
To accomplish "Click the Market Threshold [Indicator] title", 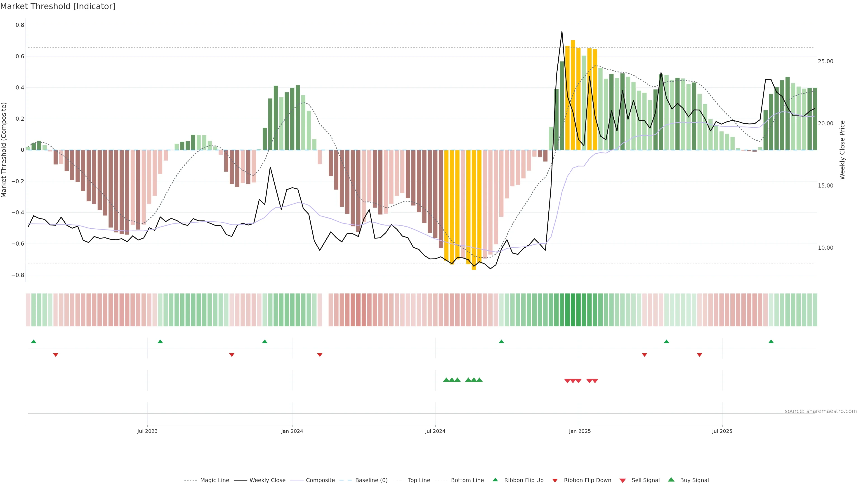I will [x=58, y=6].
